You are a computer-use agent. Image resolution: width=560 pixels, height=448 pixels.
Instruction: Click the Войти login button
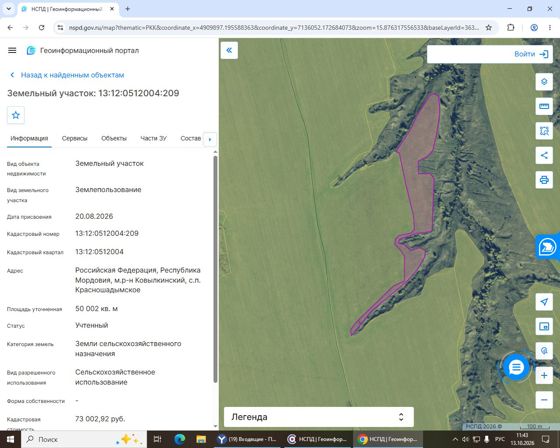coord(531,54)
